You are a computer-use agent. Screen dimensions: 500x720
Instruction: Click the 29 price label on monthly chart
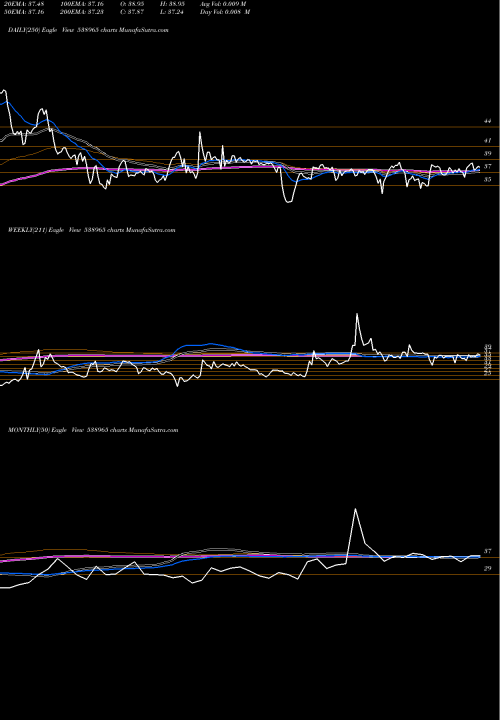(x=488, y=568)
